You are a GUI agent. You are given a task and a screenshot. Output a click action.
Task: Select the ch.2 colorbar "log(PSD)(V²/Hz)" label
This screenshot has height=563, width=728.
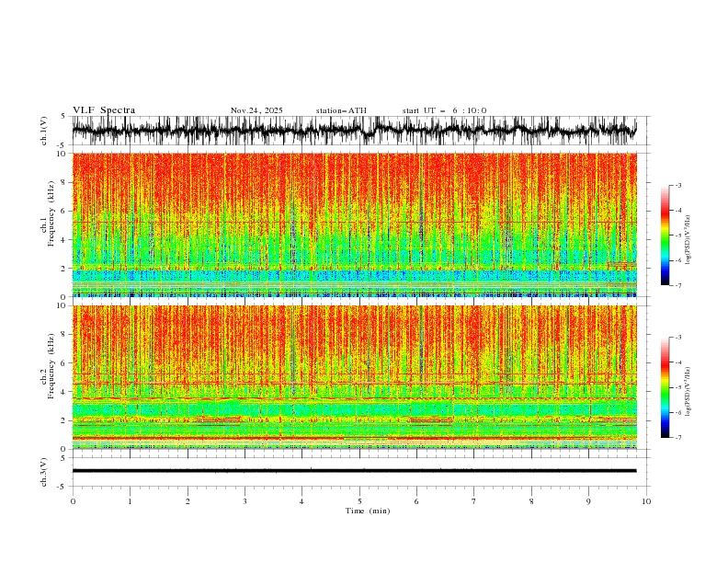[x=688, y=391]
